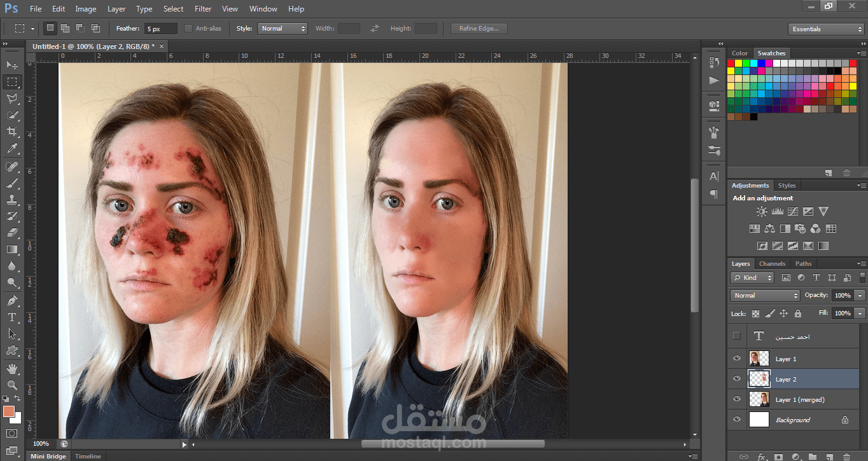Image resolution: width=868 pixels, height=461 pixels.
Task: Click the foreground color swatch
Action: pos(9,411)
